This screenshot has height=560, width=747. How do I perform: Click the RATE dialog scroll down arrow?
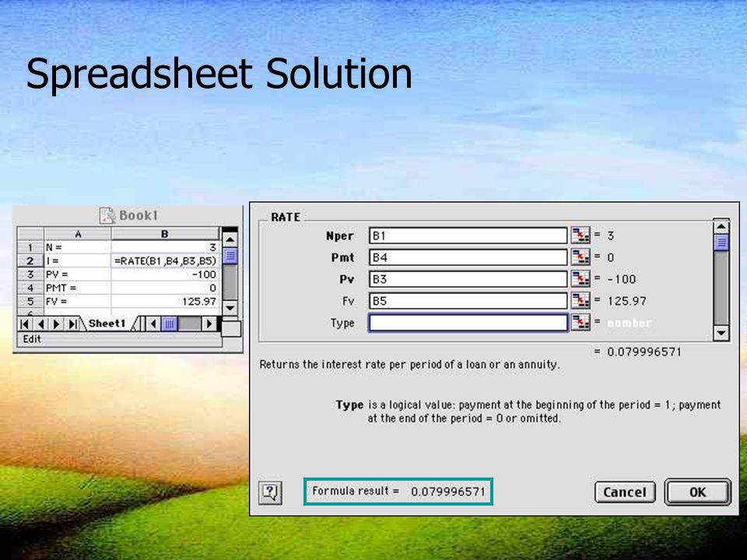click(721, 333)
